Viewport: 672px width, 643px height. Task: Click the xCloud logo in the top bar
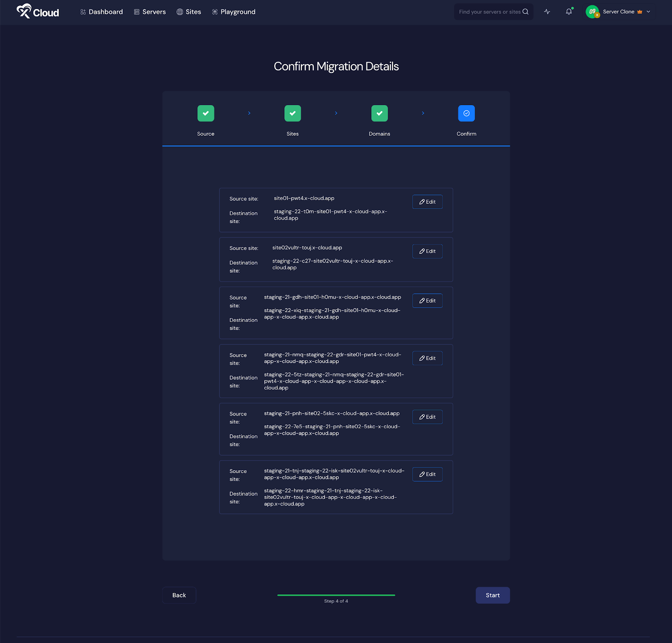pyautogui.click(x=37, y=11)
